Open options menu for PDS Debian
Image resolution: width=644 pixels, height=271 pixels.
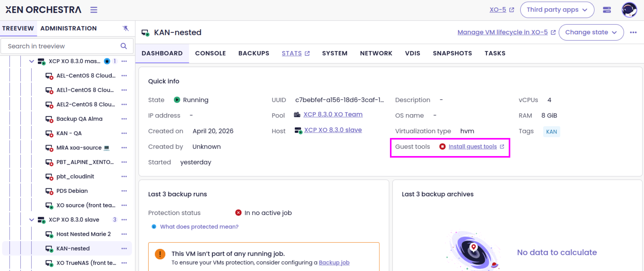[124, 191]
